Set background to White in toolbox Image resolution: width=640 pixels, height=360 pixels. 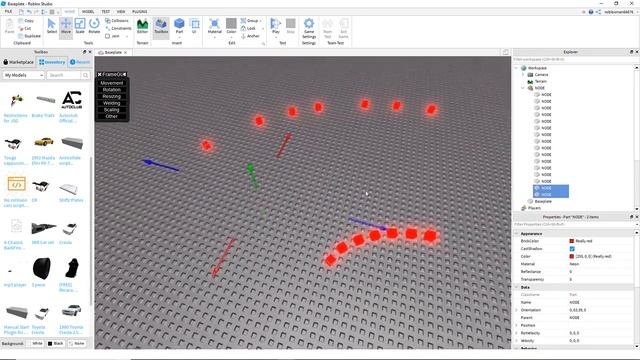35,344
